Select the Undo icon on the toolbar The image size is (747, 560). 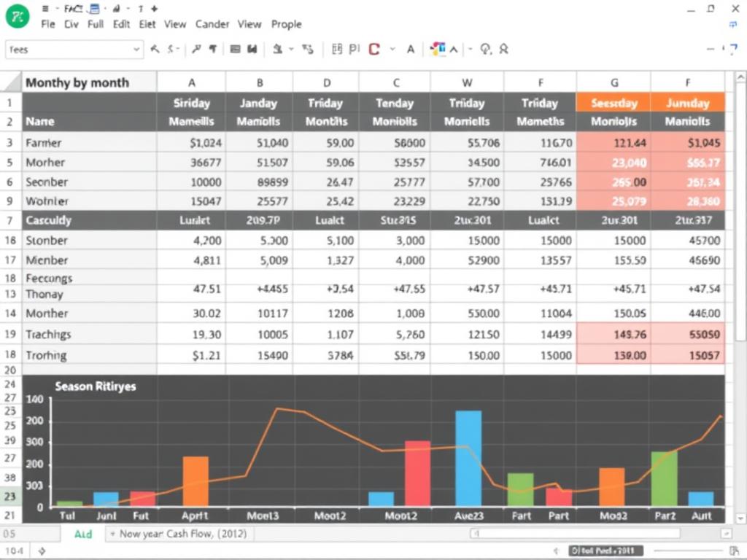click(x=155, y=49)
